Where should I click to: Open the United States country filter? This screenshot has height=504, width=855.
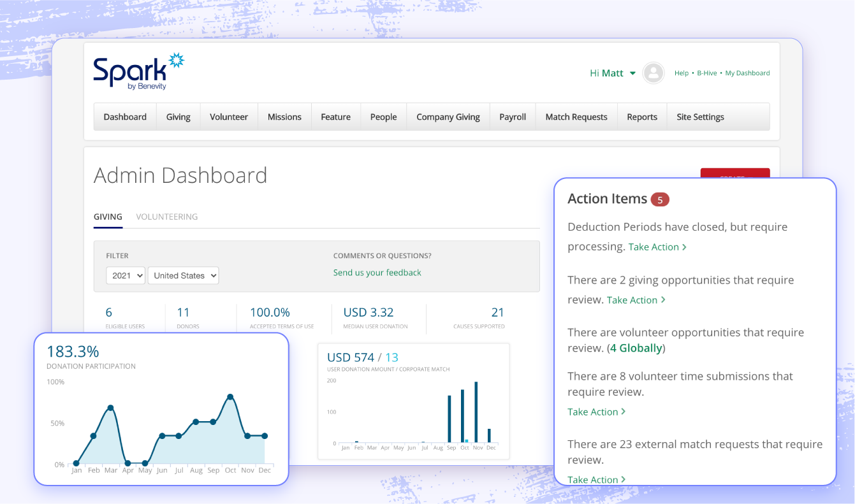click(183, 275)
